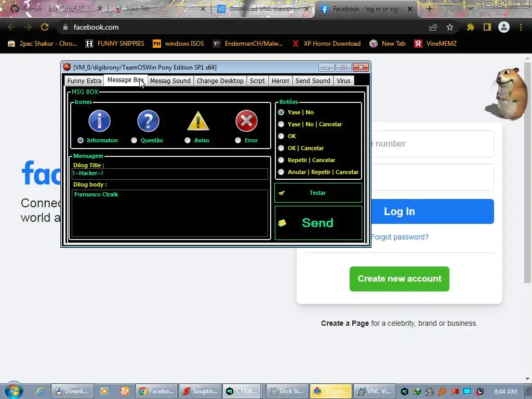The height and width of the screenshot is (399, 532).
Task: Toggle the Chrome side panel icon
Action: [x=487, y=27]
